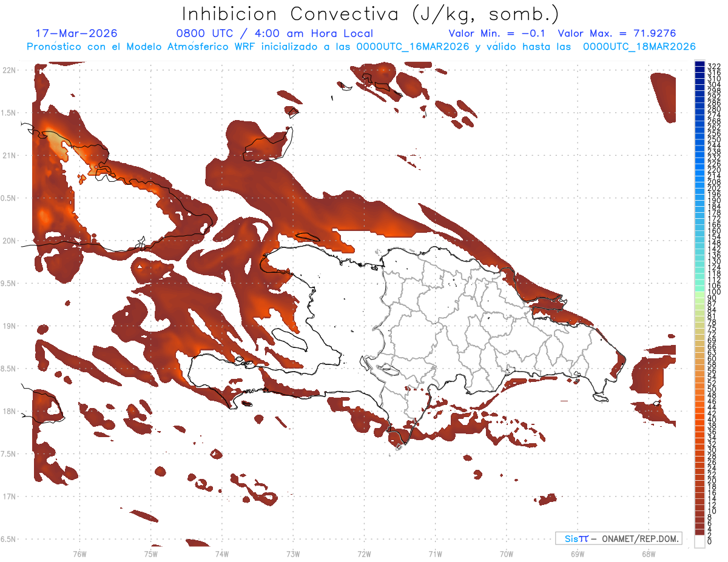Click the '70W' longitude label
728x562 pixels.
coord(506,553)
